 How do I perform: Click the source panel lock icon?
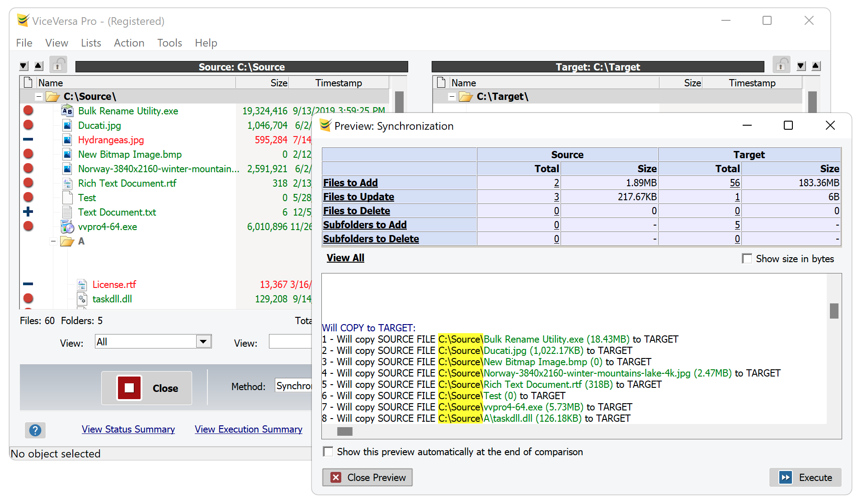point(58,66)
